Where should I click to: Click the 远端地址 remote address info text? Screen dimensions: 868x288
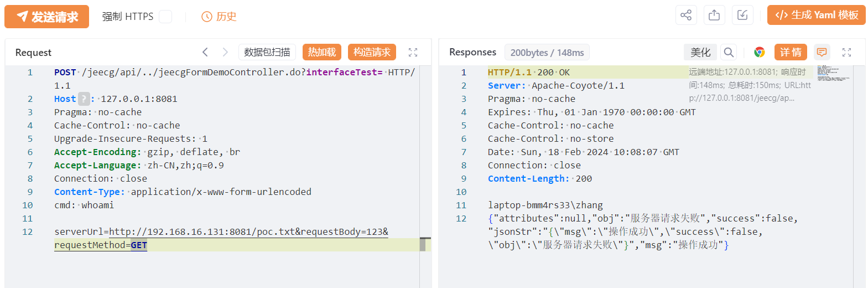750,85
